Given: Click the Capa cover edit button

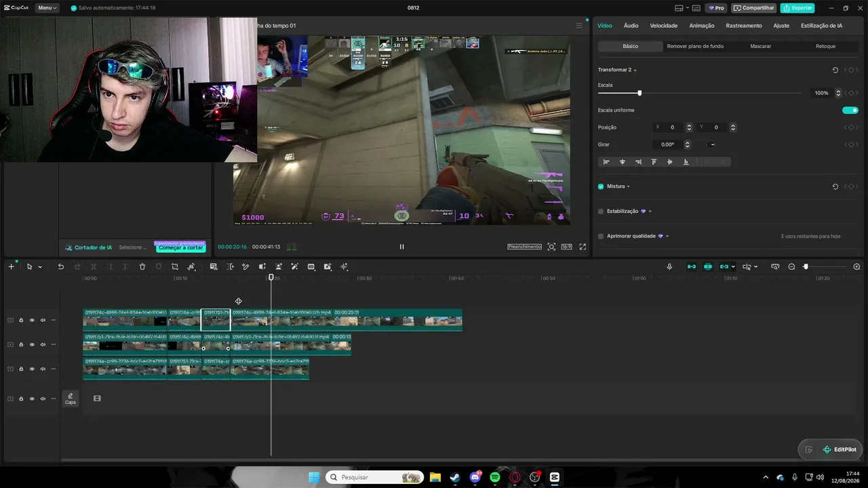Looking at the screenshot, I should 71,399.
